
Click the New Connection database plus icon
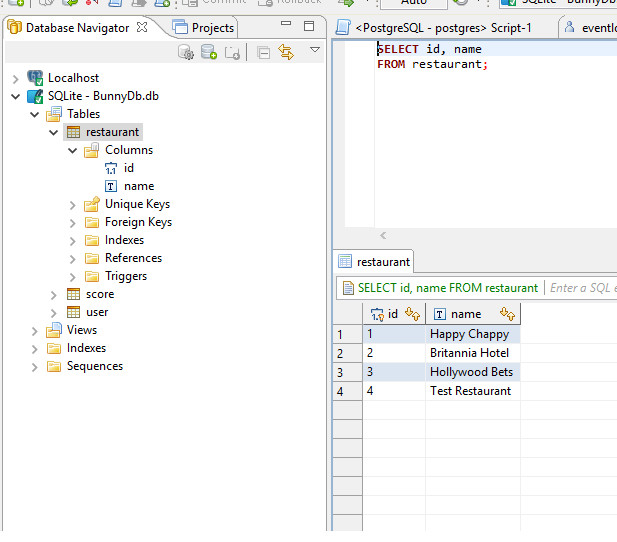click(209, 52)
